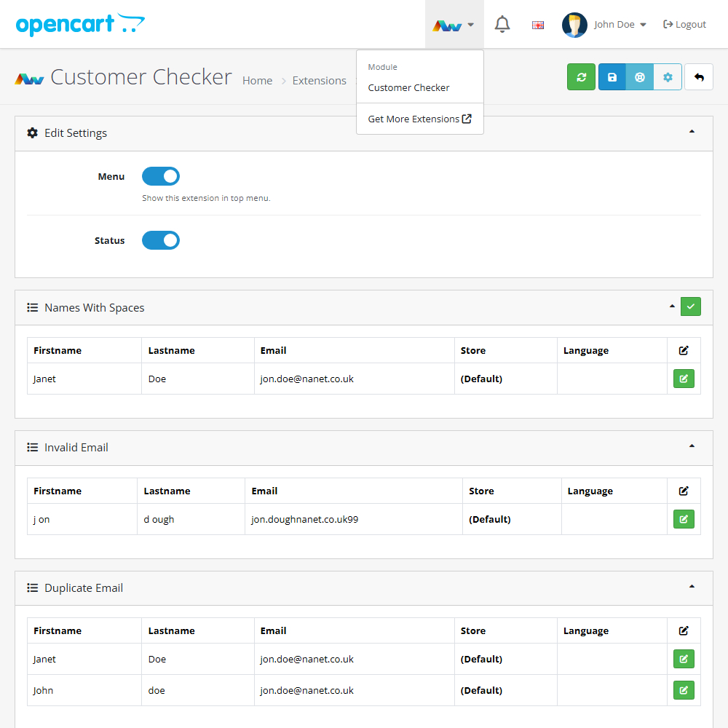
Task: Click the blue save icon button
Action: (612, 77)
